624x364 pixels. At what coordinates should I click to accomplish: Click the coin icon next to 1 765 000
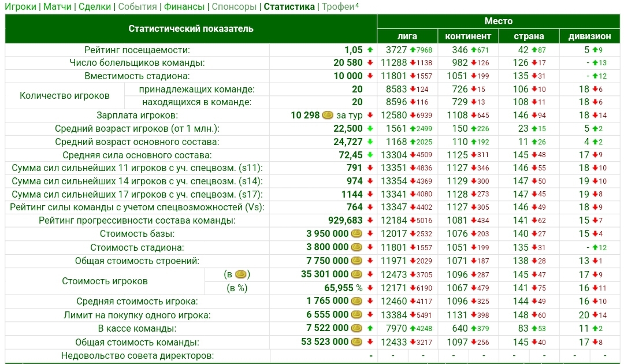click(356, 301)
